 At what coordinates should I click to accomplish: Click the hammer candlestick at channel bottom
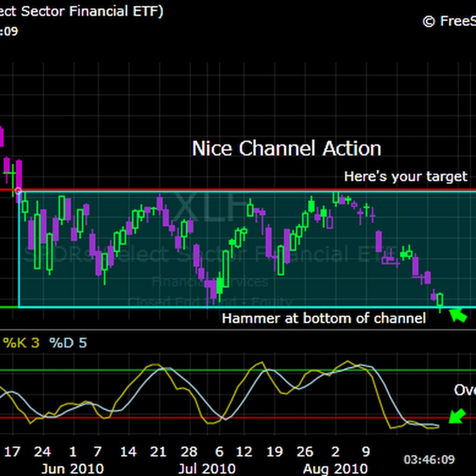click(x=440, y=301)
